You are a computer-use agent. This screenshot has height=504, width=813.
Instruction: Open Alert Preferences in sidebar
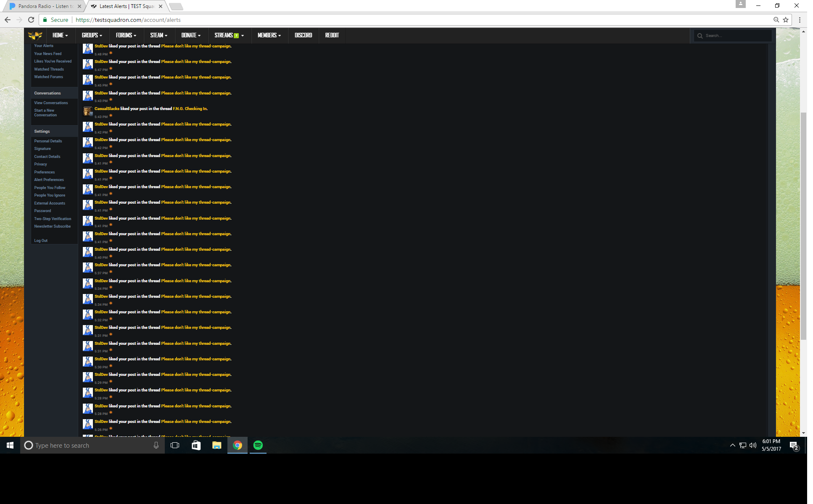(x=49, y=180)
